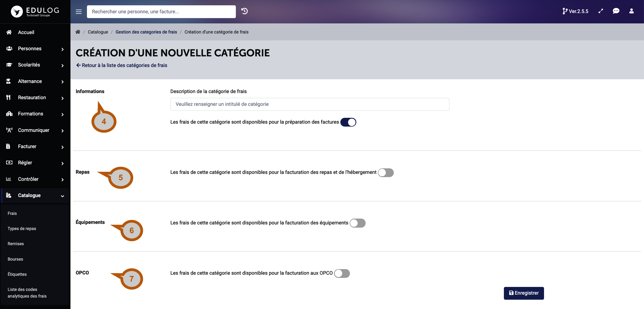Click the fullscreen expand icon
644x309 pixels.
point(600,11)
